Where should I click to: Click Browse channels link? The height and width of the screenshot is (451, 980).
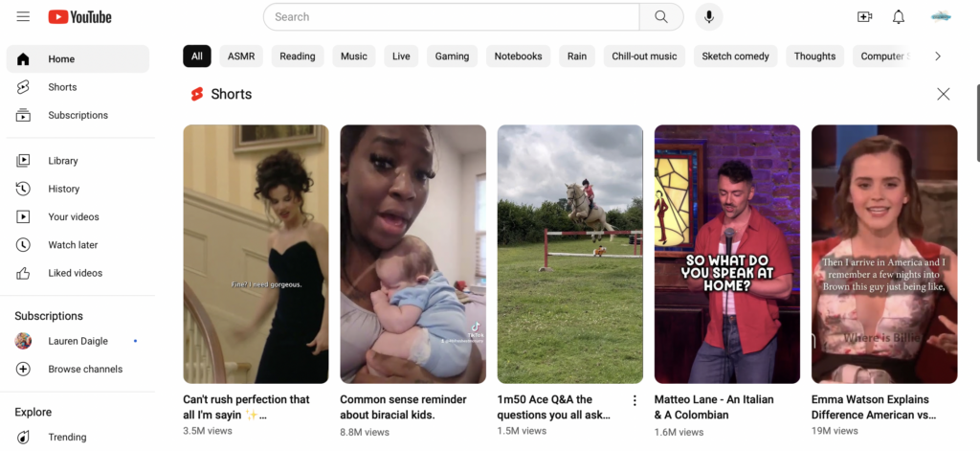pos(78,369)
